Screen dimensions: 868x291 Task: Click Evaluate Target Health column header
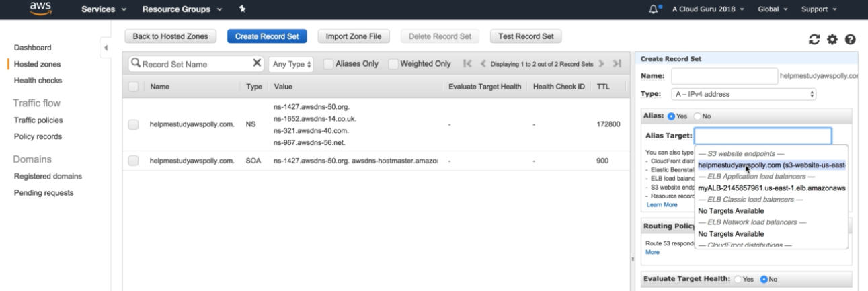(x=485, y=87)
